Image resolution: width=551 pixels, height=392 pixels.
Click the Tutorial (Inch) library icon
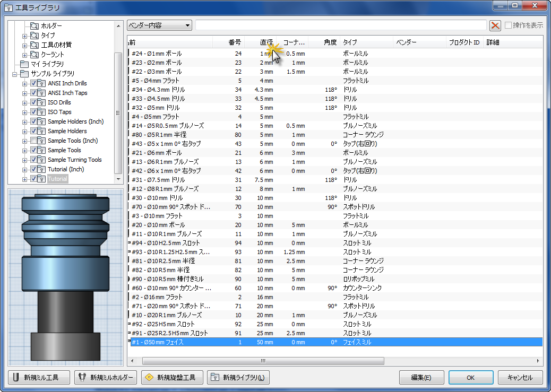[x=42, y=169]
